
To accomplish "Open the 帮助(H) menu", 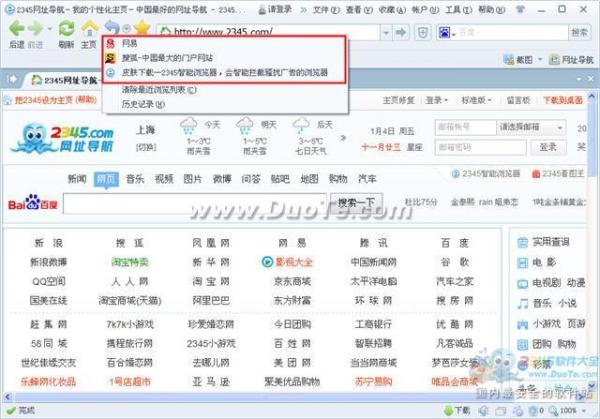I will (x=491, y=10).
